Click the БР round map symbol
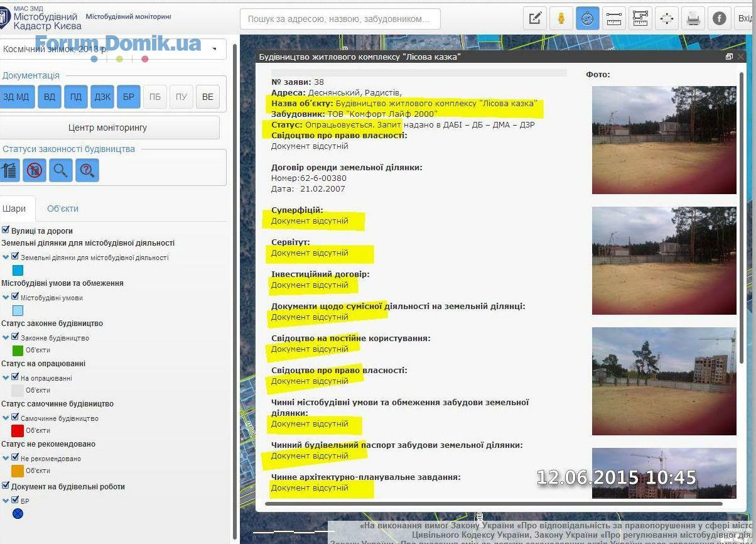This screenshot has width=756, height=544. [18, 514]
